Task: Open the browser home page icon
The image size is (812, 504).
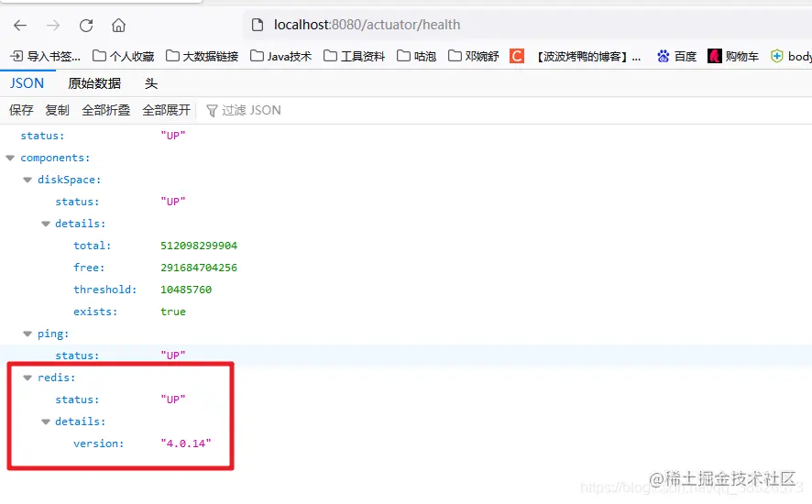Action: click(x=118, y=25)
